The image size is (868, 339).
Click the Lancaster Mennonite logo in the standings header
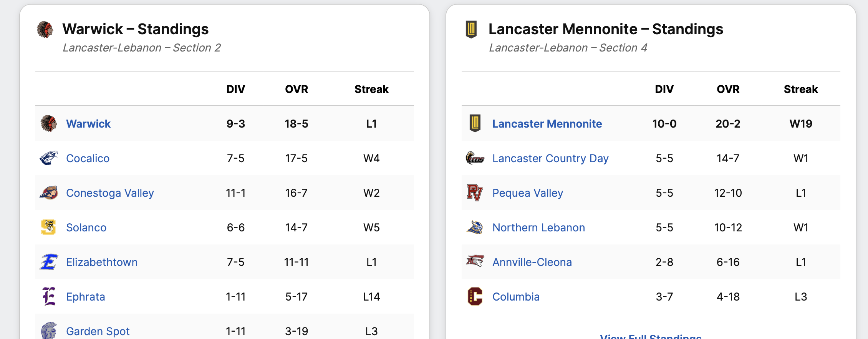[x=471, y=30]
